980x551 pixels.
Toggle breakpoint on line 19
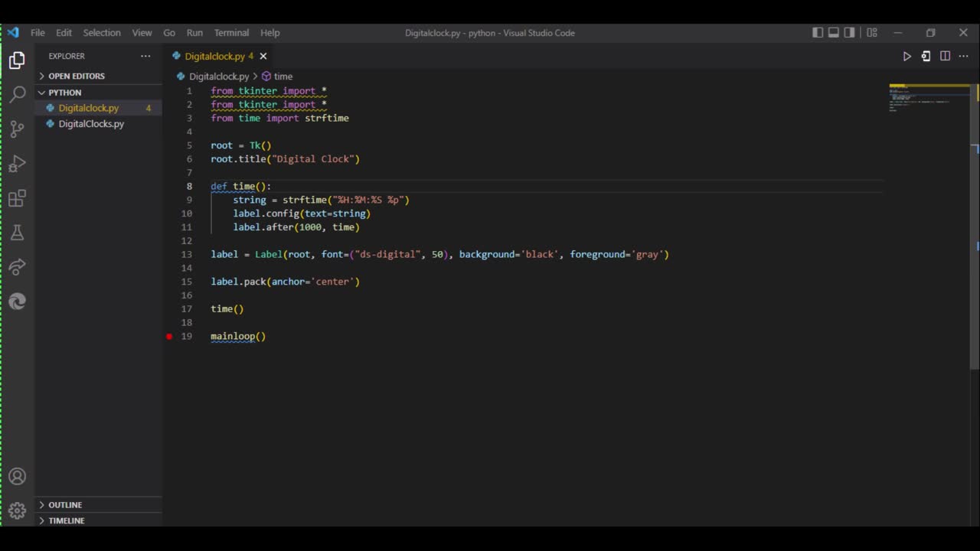point(169,336)
